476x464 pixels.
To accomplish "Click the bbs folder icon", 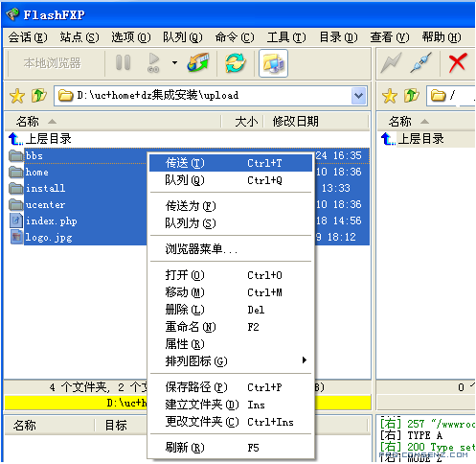I will tap(16, 156).
